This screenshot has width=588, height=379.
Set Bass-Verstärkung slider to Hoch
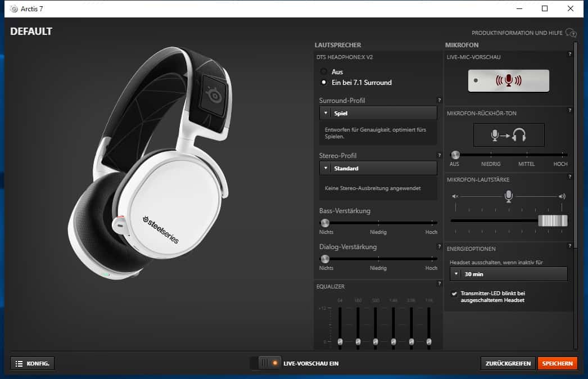432,223
